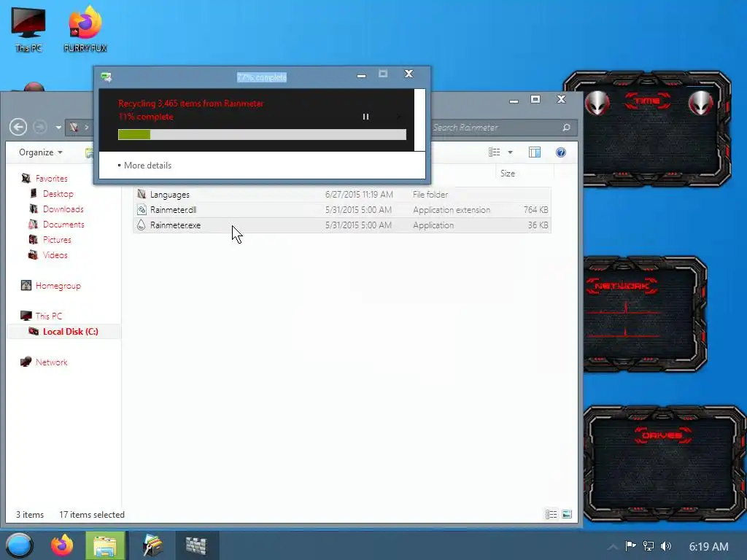The image size is (747, 560).
Task: Select Local Disk (C:)
Action: point(71,332)
